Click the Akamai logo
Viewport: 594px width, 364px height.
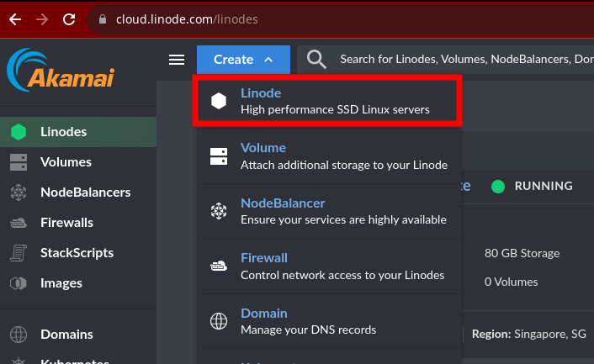[61, 70]
